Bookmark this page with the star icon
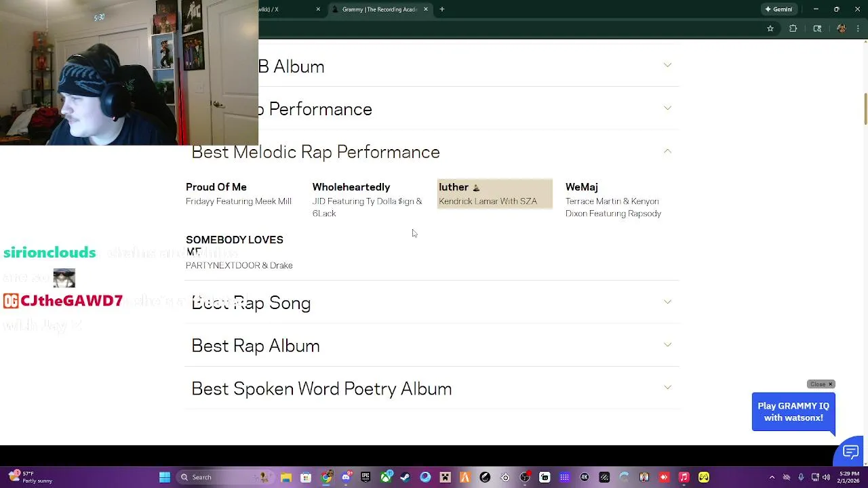 point(770,28)
